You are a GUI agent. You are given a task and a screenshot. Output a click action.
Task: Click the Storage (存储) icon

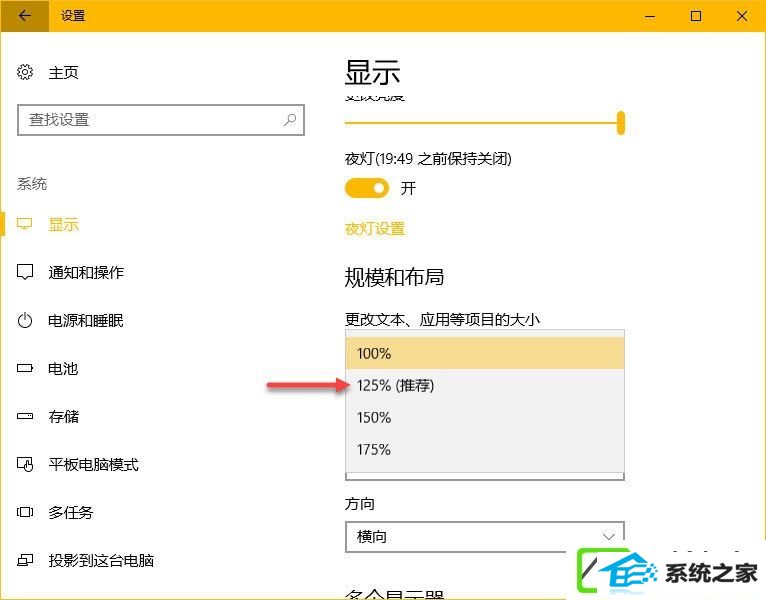coord(25,416)
